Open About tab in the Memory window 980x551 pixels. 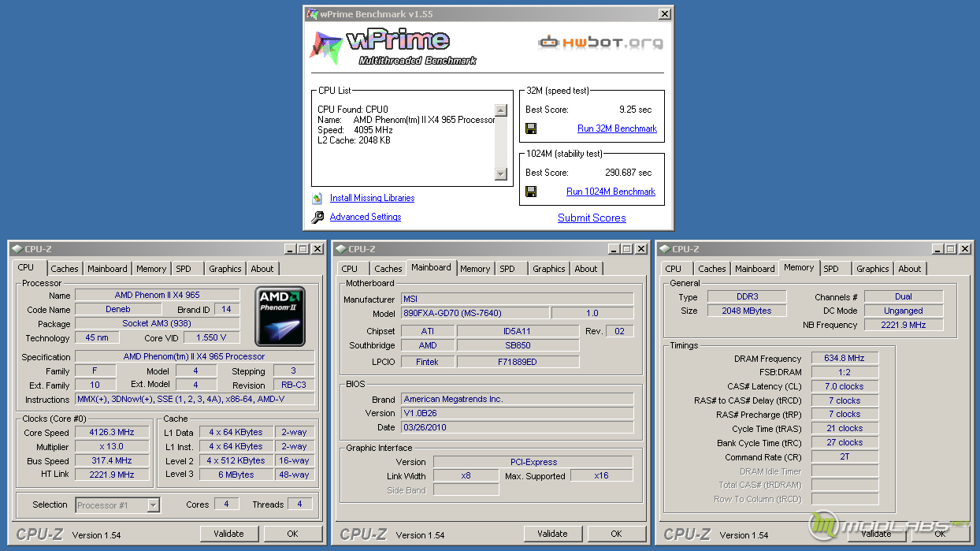[910, 269]
